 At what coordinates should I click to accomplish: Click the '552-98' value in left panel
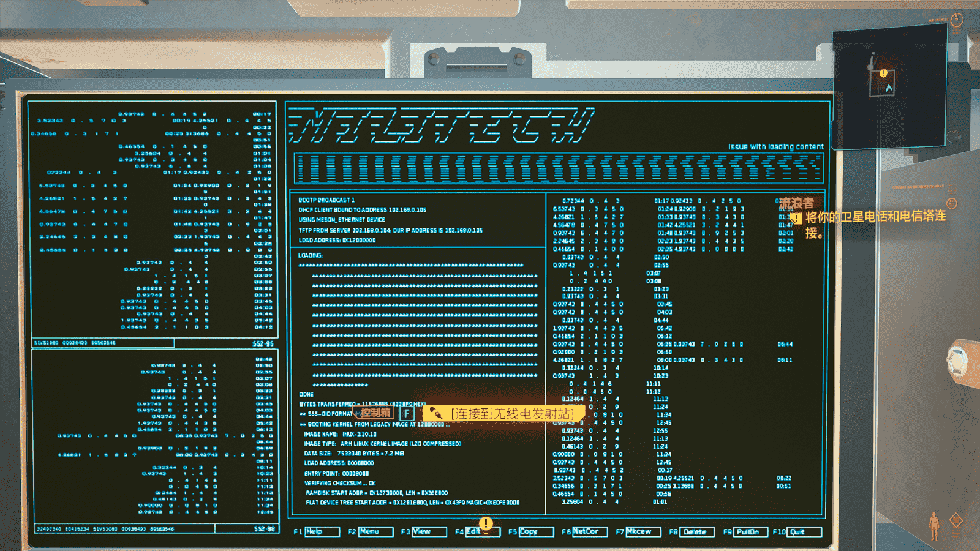tap(265, 529)
